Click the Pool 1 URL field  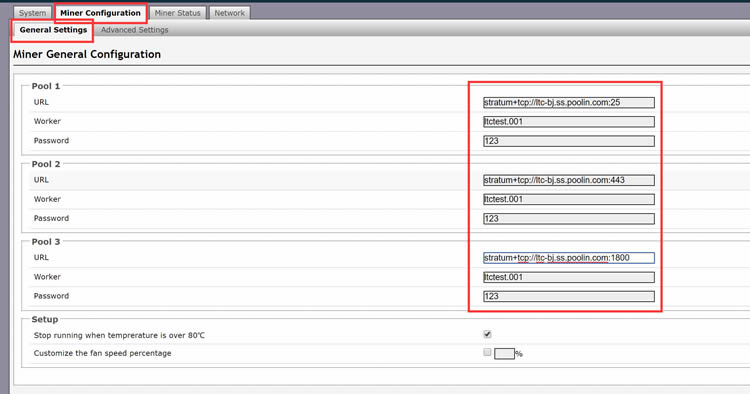pos(569,102)
